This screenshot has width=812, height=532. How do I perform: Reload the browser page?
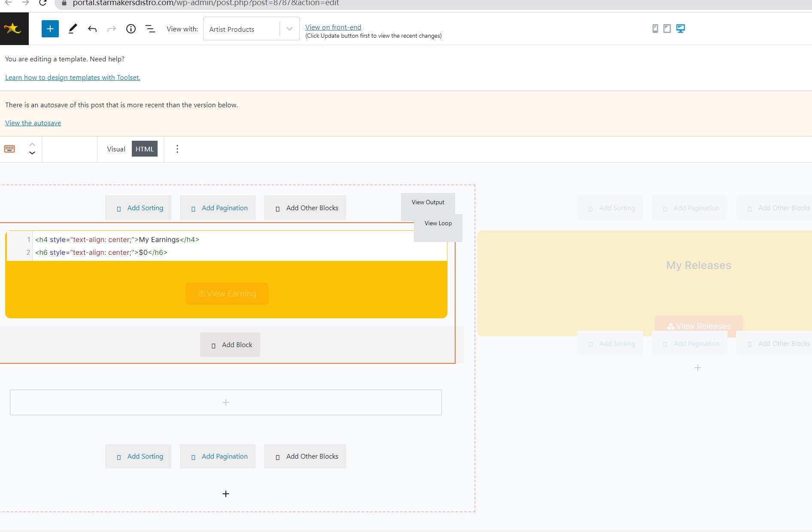coord(43,3)
